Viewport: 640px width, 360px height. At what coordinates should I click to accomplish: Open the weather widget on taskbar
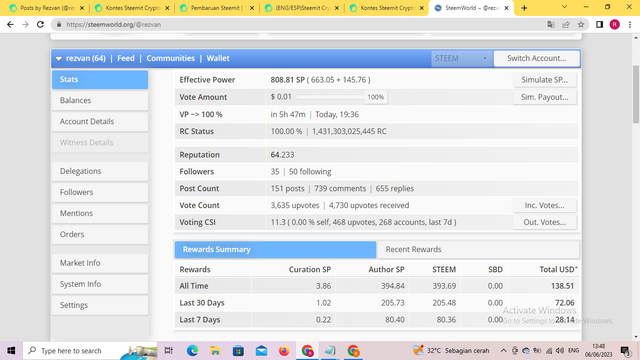pyautogui.click(x=451, y=351)
